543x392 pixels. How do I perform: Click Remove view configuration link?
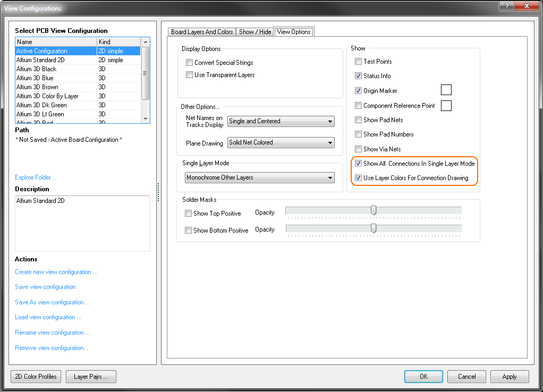point(51,348)
